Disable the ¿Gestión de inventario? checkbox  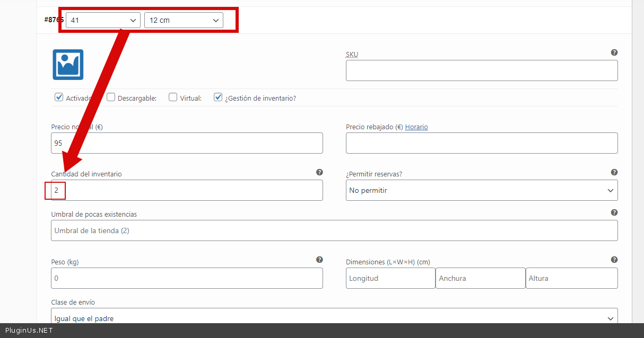tap(218, 97)
